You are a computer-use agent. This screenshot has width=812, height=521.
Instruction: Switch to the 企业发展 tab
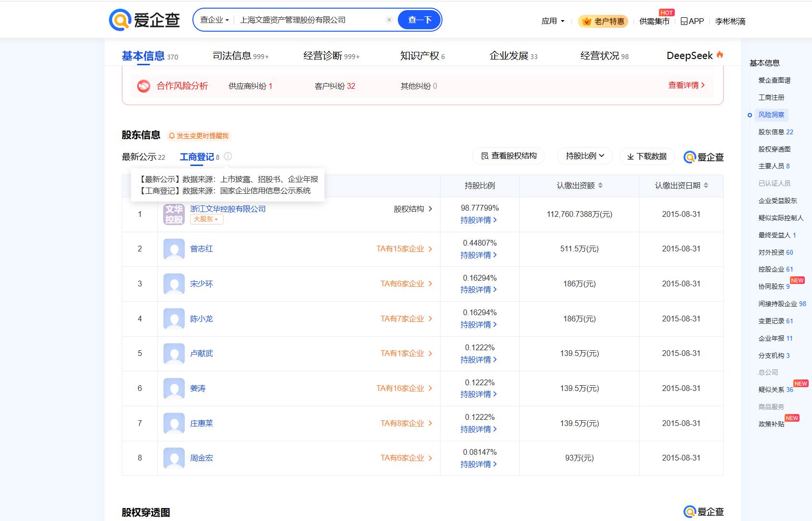513,56
